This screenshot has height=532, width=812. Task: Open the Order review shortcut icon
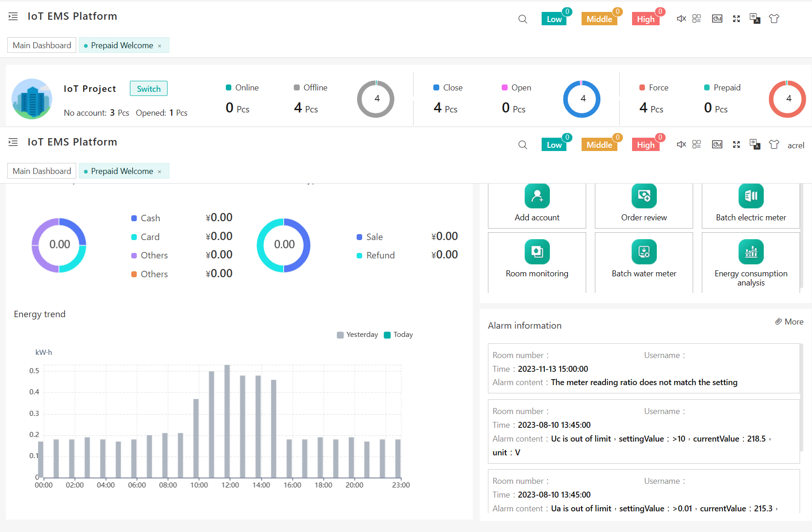pyautogui.click(x=644, y=196)
